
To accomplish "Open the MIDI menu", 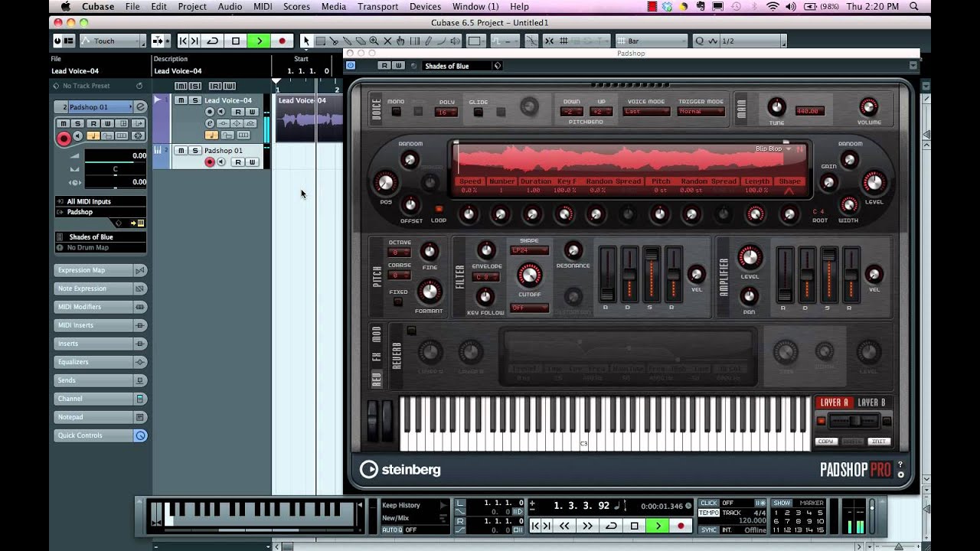I will click(262, 7).
